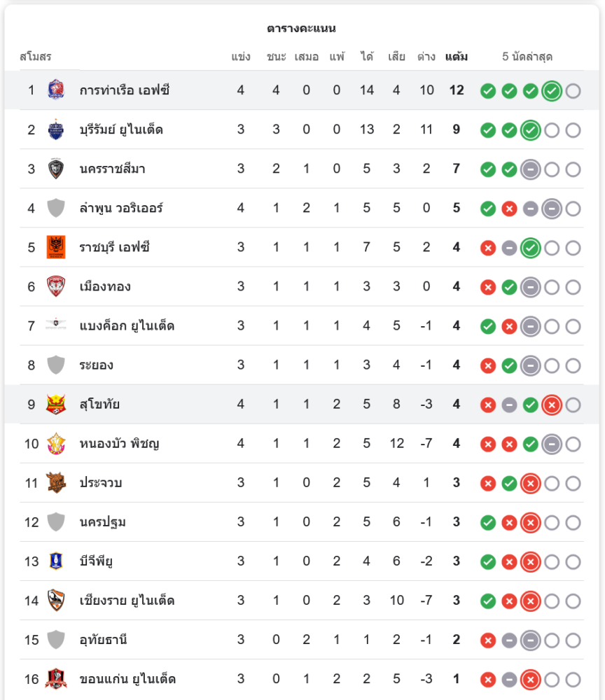Select the ประจวบ team name

point(102,483)
